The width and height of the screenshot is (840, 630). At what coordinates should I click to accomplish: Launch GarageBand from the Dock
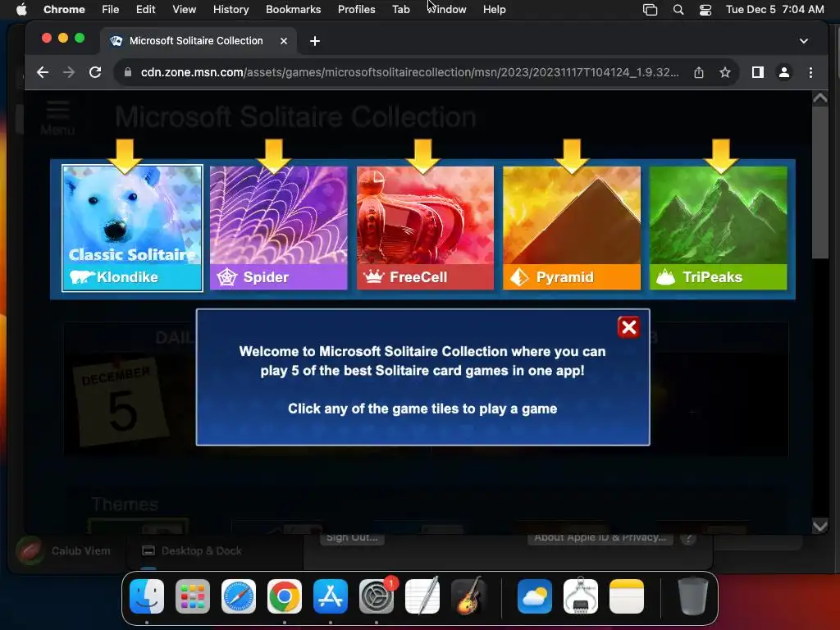pyautogui.click(x=468, y=596)
